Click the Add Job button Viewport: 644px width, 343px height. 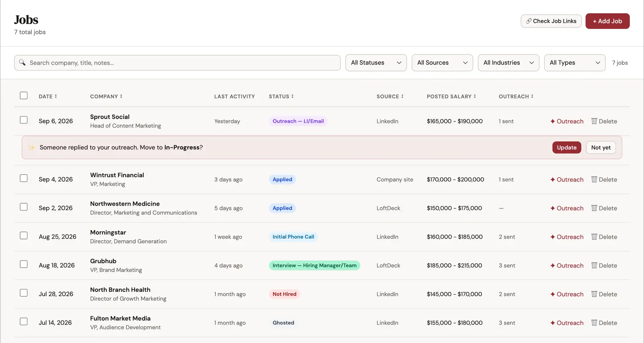coord(607,21)
